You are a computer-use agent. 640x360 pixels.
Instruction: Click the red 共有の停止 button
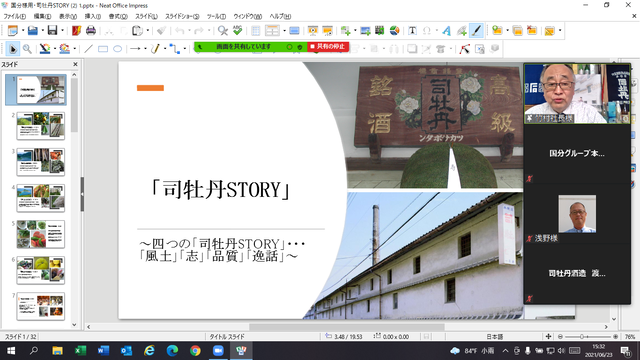point(328,47)
